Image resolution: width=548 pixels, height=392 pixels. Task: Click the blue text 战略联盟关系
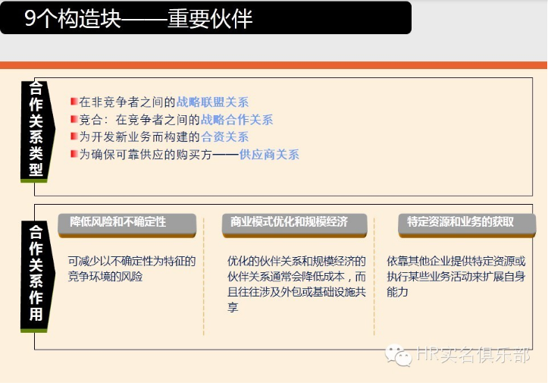212,102
